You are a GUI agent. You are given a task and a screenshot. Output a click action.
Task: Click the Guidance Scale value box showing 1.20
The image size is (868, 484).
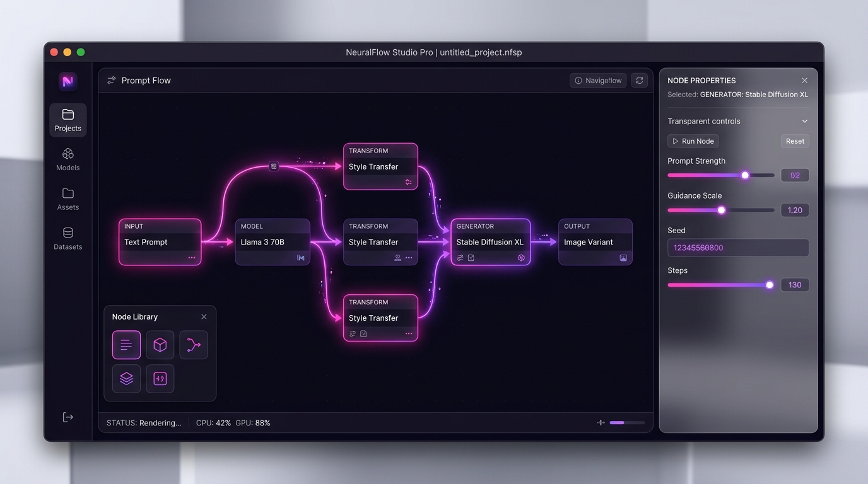pyautogui.click(x=795, y=210)
